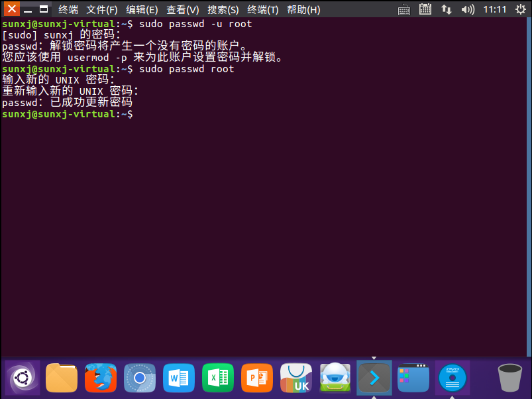The image size is (532, 399).
Task: Open the 文件(F) menu
Action: [102, 10]
